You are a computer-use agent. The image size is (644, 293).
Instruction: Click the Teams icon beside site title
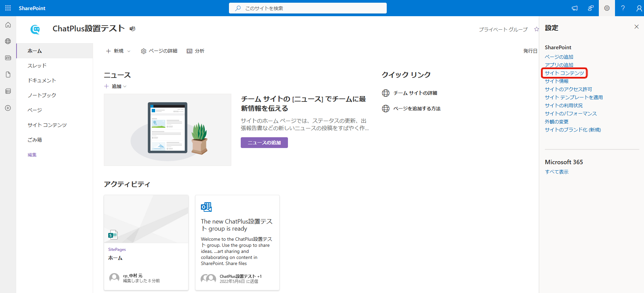tap(133, 29)
